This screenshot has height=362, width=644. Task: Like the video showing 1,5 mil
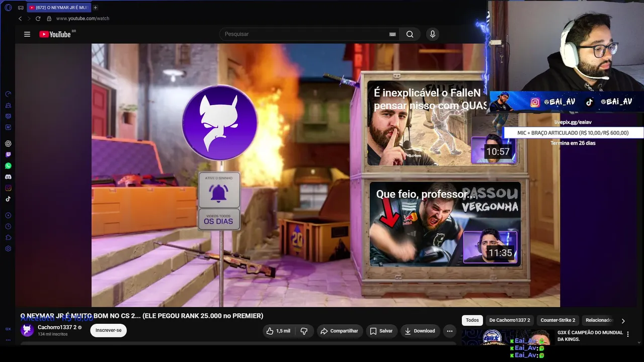click(278, 331)
